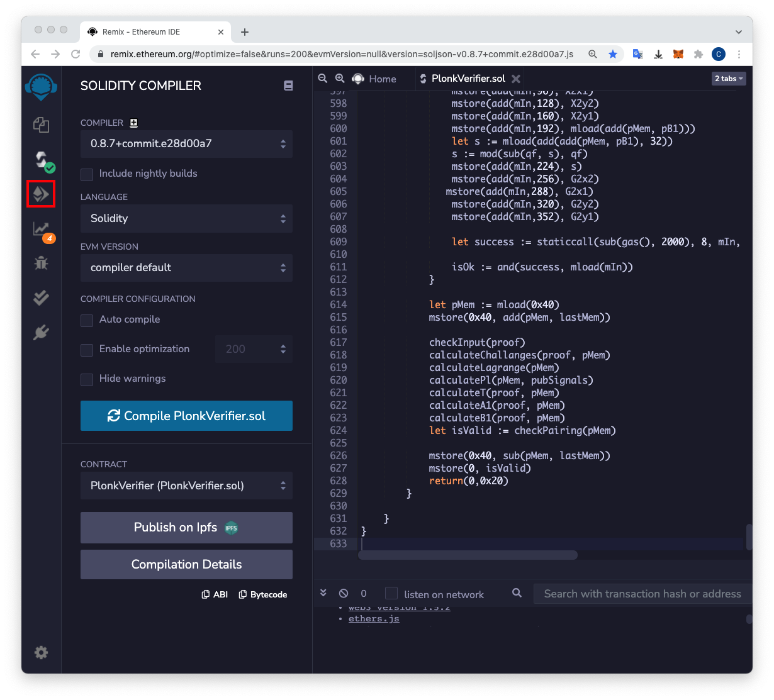Select the Remix - Ethereum IDE browser tab
This screenshot has height=700, width=774.
pos(155,32)
